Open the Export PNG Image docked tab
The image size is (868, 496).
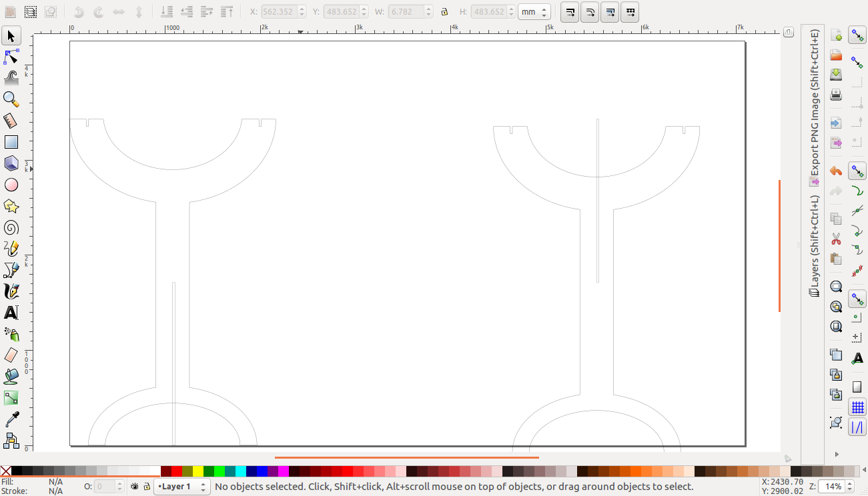point(815,107)
